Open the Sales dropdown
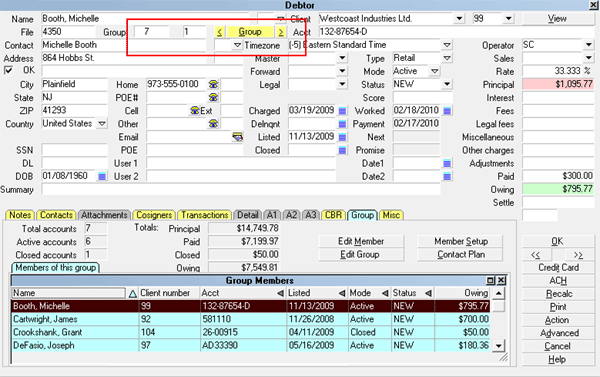600x377 pixels. coord(589,58)
